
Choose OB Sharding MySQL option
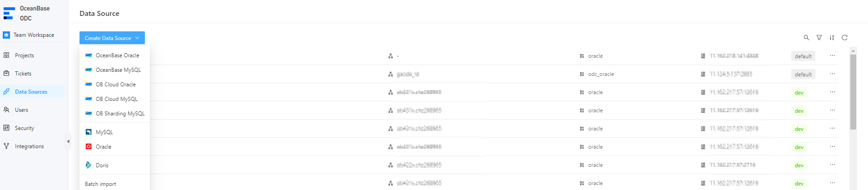coord(120,114)
